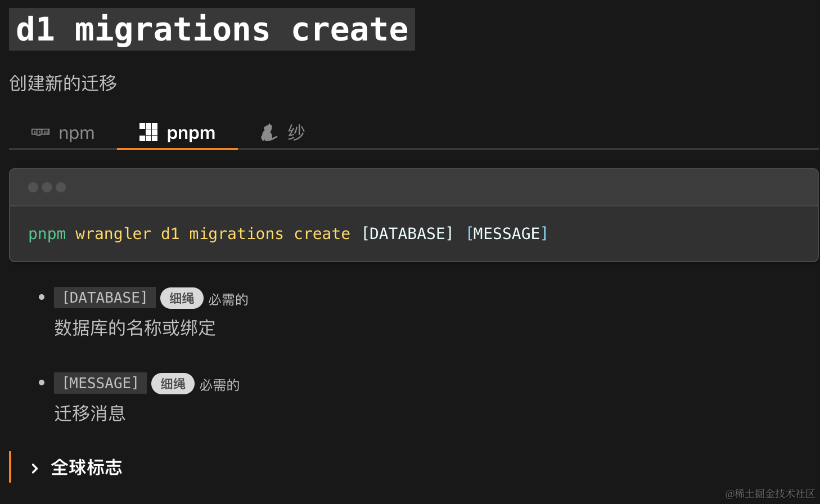The height and width of the screenshot is (504, 820).
Task: Click the pnpm grid logo icon
Action: 148,132
